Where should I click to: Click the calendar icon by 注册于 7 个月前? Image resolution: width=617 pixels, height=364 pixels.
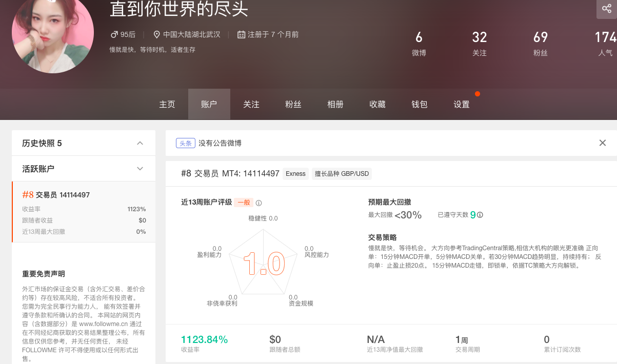click(241, 35)
